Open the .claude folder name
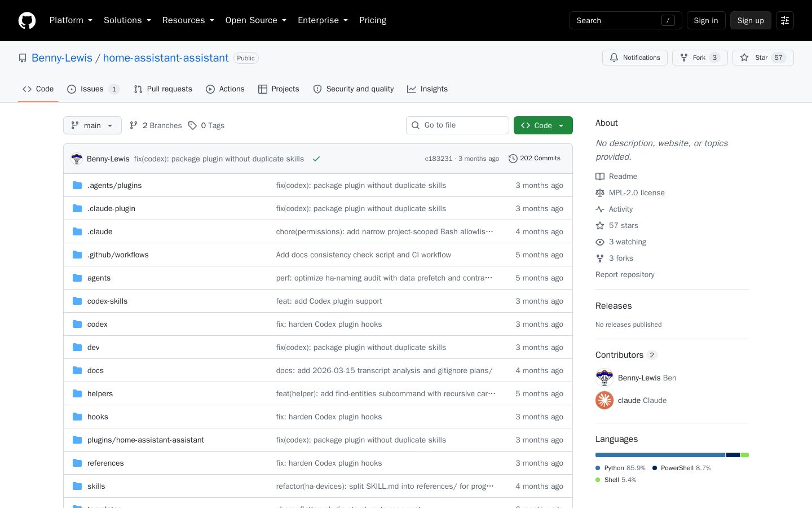Image resolution: width=812 pixels, height=508 pixels. pos(100,231)
